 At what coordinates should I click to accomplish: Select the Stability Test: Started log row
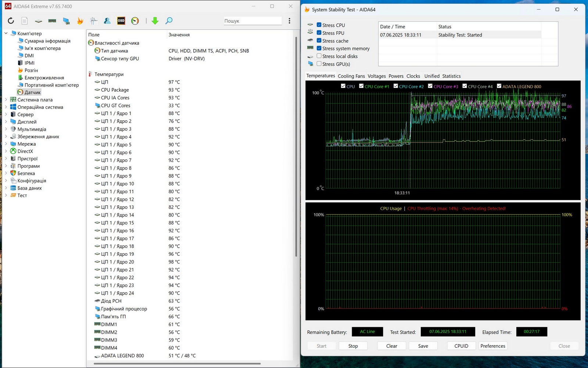(460, 35)
